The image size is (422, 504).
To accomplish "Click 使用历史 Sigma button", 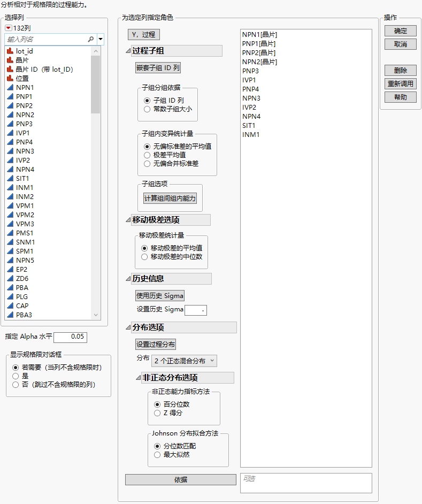I will coord(160,296).
